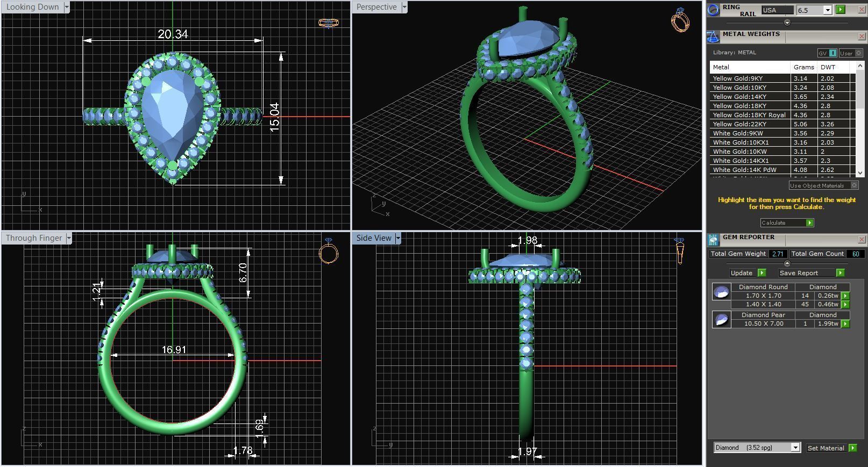Select the White Gold:10KX1 row
This screenshot has height=467, width=868.
pos(782,142)
